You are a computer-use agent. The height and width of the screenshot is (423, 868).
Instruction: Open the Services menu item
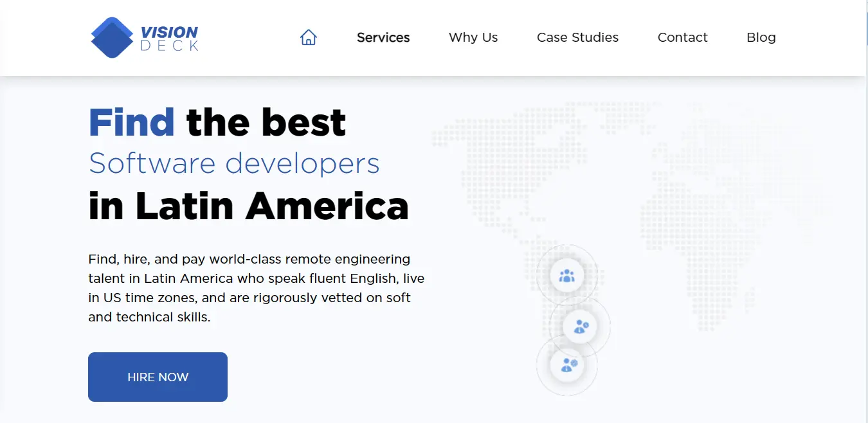coord(383,37)
